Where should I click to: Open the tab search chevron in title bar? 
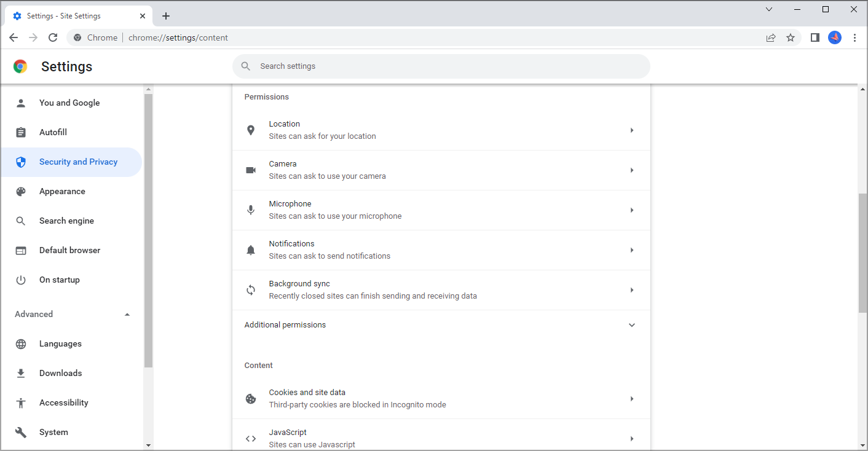[769, 9]
